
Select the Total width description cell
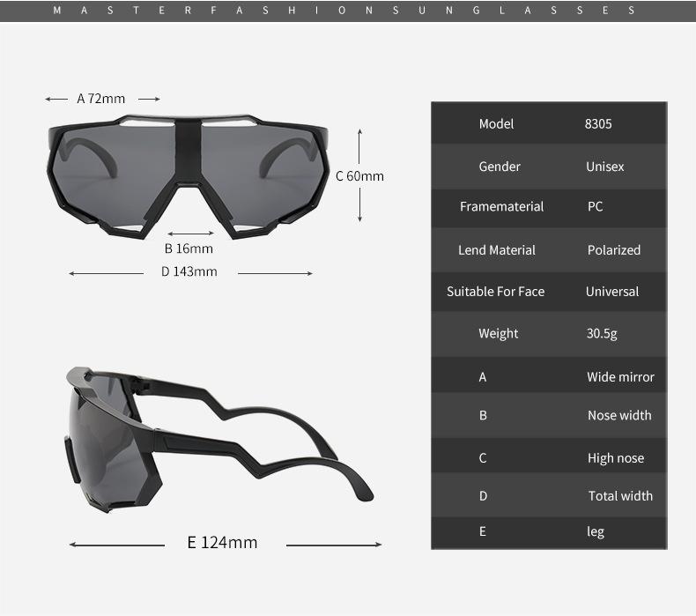[620, 495]
